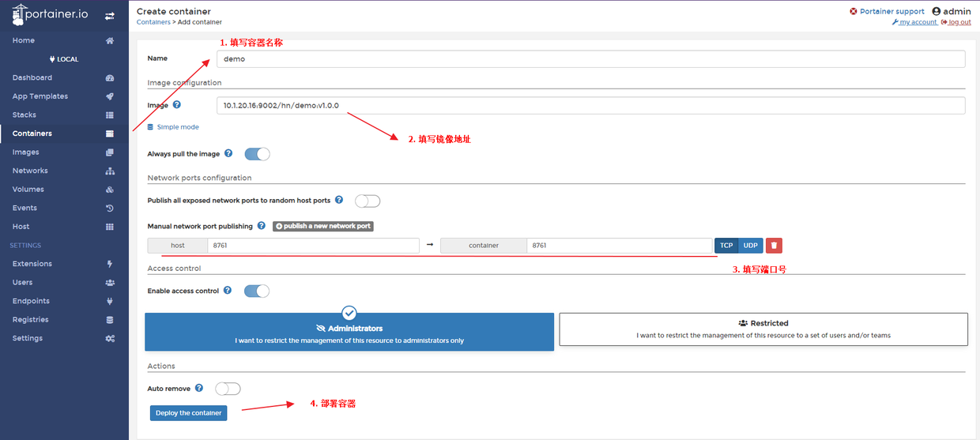Click help icon beside Enable access control
The image size is (980, 440).
pyautogui.click(x=228, y=291)
